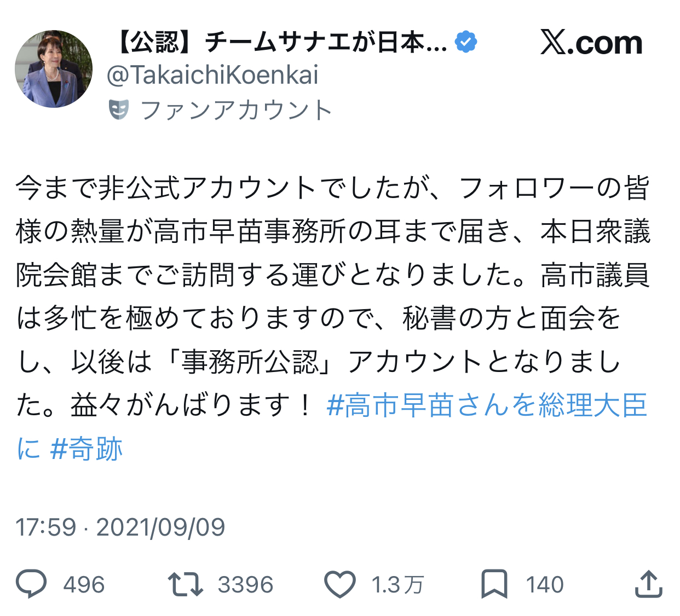Open the @TakaichiKoenkai handle link
680x616 pixels.
click(212, 75)
